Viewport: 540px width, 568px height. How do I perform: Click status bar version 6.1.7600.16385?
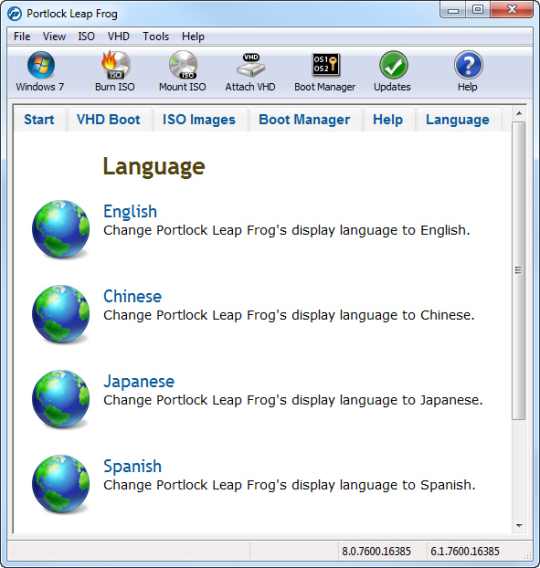465,551
